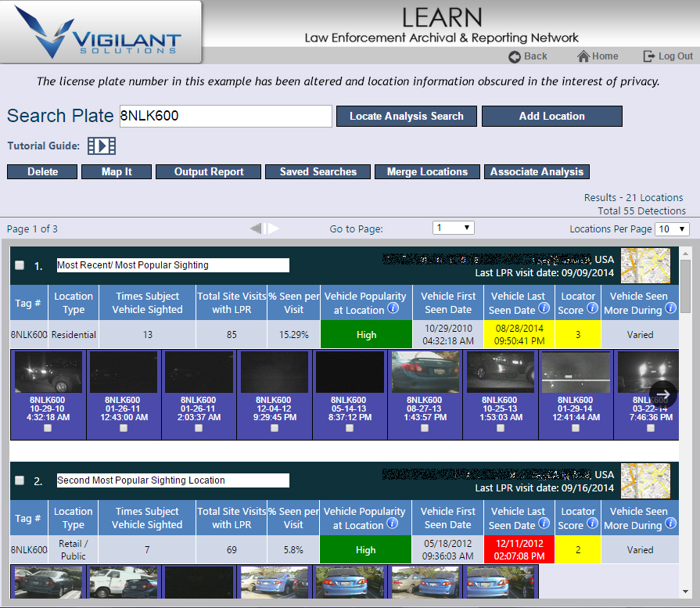Viewport: 700px width, 608px height.
Task: Open the Go to Page dropdown
Action: coord(454,228)
